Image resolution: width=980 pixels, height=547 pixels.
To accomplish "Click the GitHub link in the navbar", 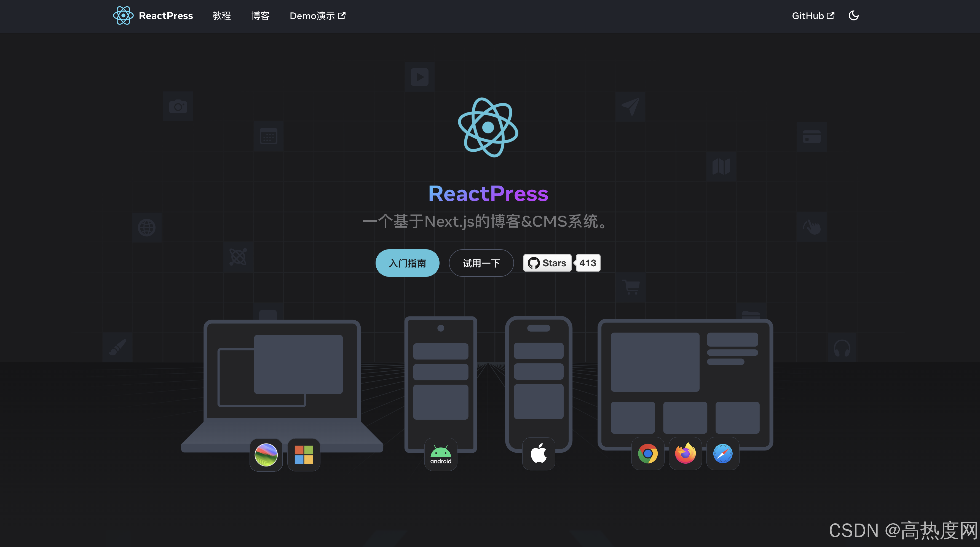I will (808, 16).
